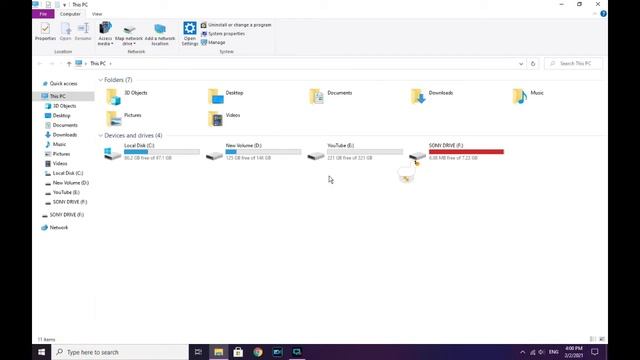The height and width of the screenshot is (360, 640).
Task: Choose Uninstall or change a program
Action: 236,25
